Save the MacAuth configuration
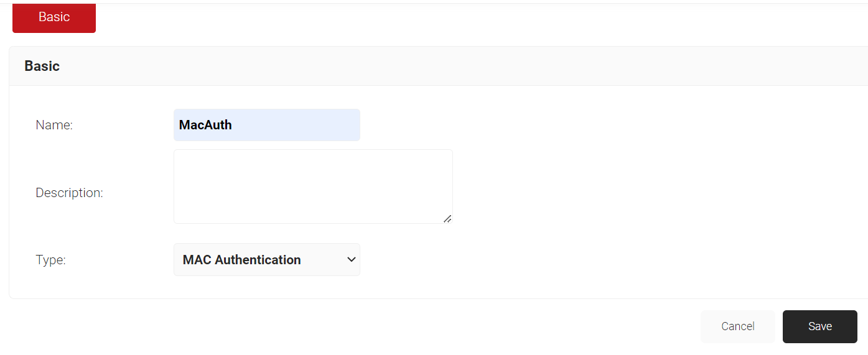Screen dimensions: 868x355 click(x=820, y=326)
